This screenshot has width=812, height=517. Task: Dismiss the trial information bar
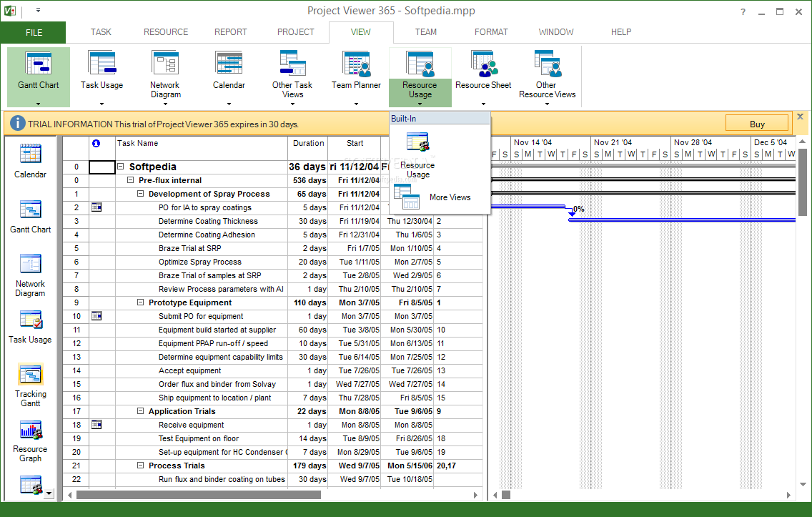coord(800,117)
